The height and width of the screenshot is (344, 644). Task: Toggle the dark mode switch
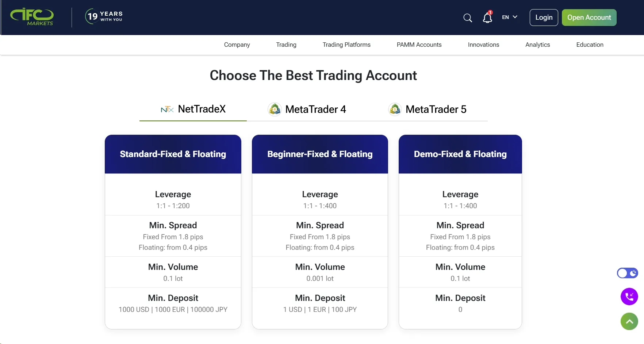coord(628,273)
